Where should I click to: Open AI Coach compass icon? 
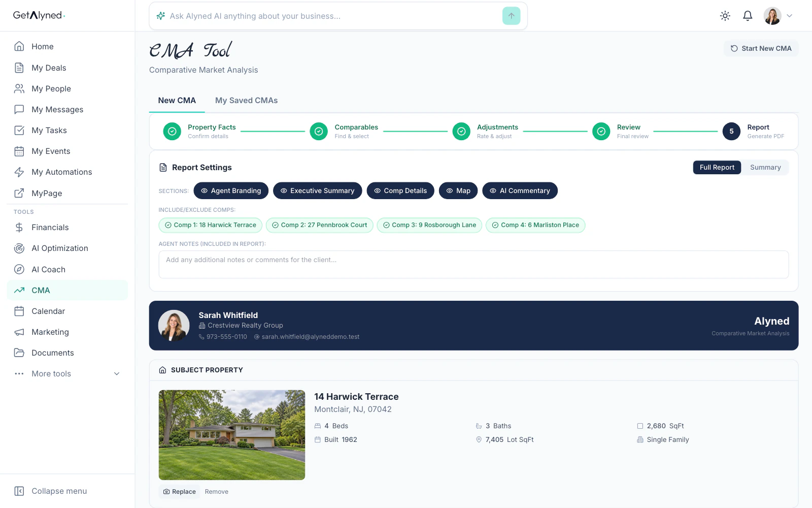(x=19, y=269)
